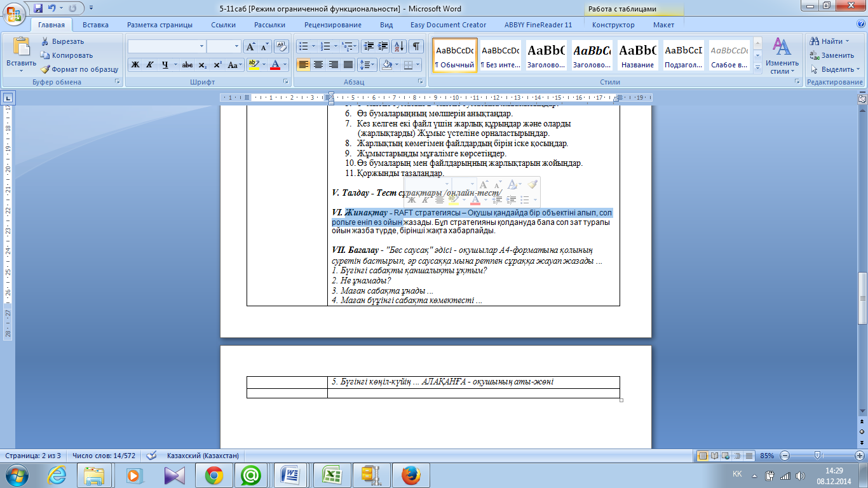Align text left
This screenshot has height=488, width=868.
(x=304, y=65)
